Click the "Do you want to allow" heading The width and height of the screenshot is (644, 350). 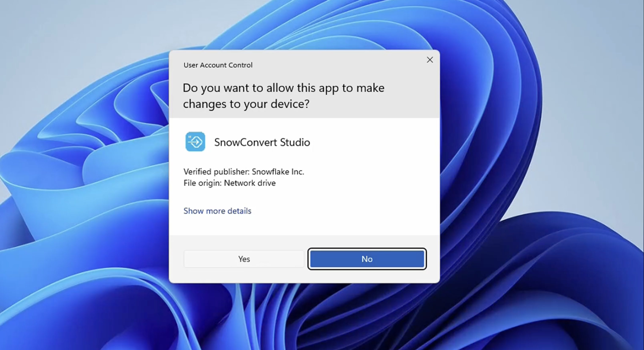(284, 96)
